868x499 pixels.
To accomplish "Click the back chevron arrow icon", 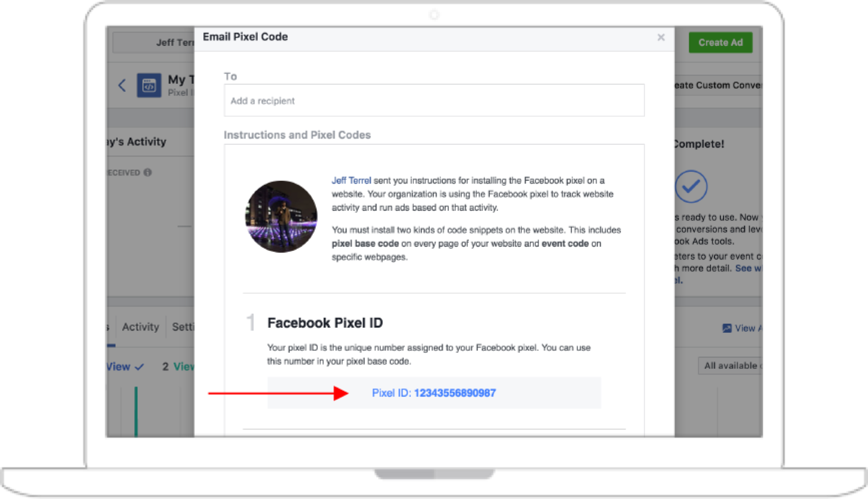I will tap(122, 85).
